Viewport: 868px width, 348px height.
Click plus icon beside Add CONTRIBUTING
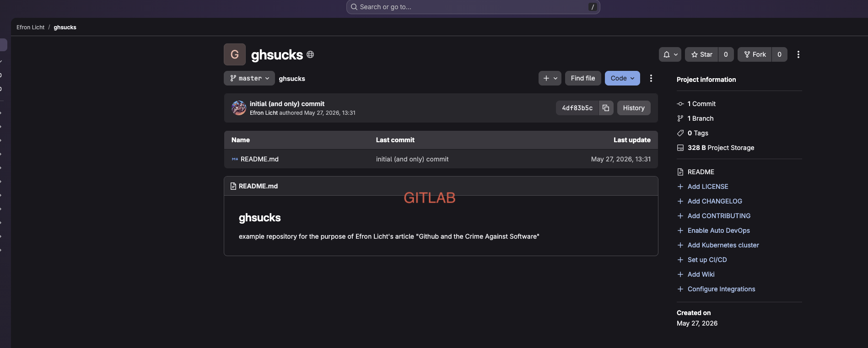click(x=680, y=216)
